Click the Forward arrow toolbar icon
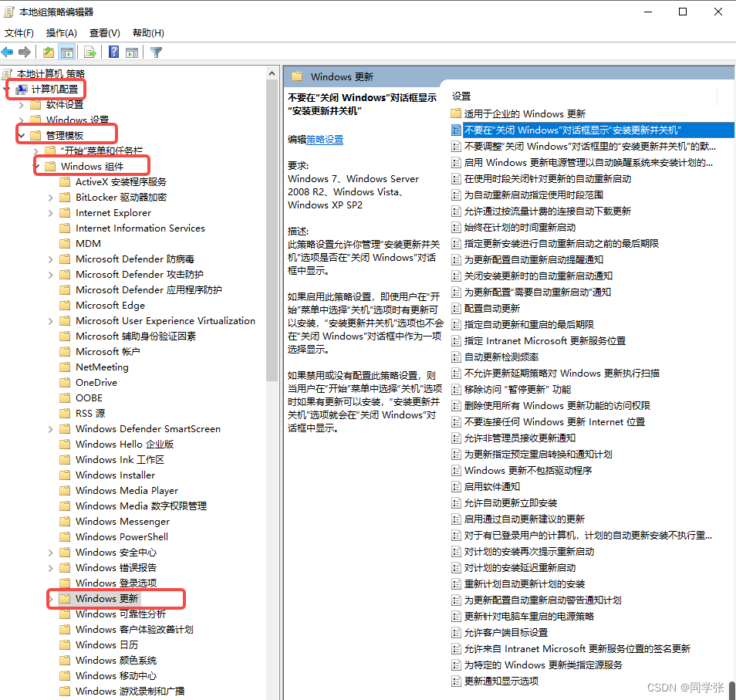Viewport: 736px width, 700px height. (25, 52)
